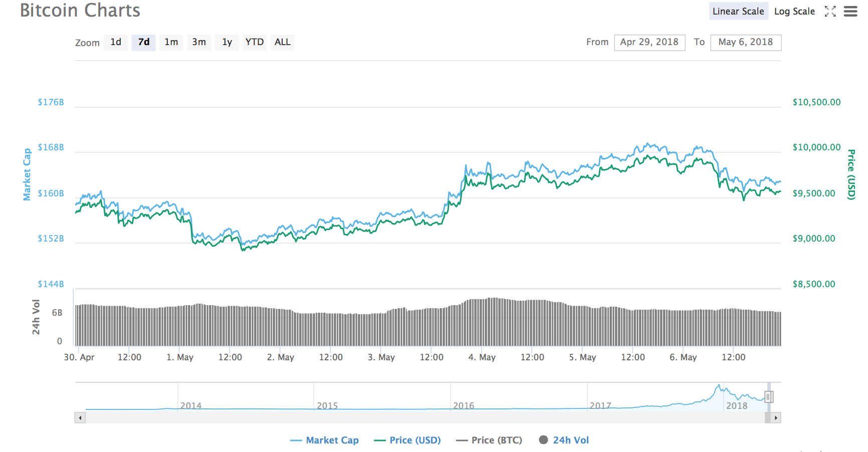The width and height of the screenshot is (868, 452).
Task: Click the Bitcoin Charts heading
Action: [80, 11]
